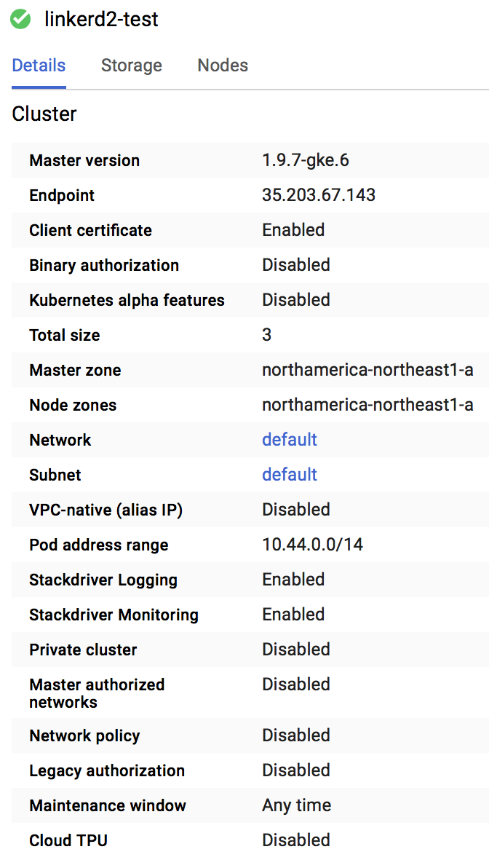Screen dimensions: 489x868
Task: Click the Cloud TPU Disabled status
Action: [x=295, y=840]
